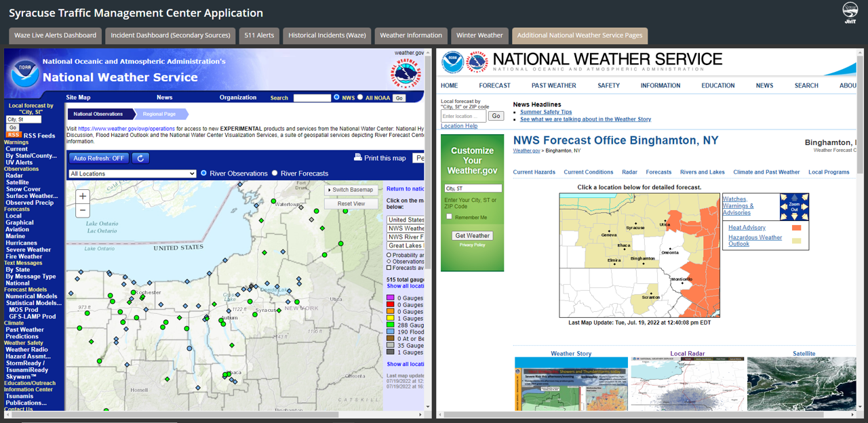Click City, ST field in Customize Weather.gov box
Image resolution: width=868 pixels, height=423 pixels.
473,188
